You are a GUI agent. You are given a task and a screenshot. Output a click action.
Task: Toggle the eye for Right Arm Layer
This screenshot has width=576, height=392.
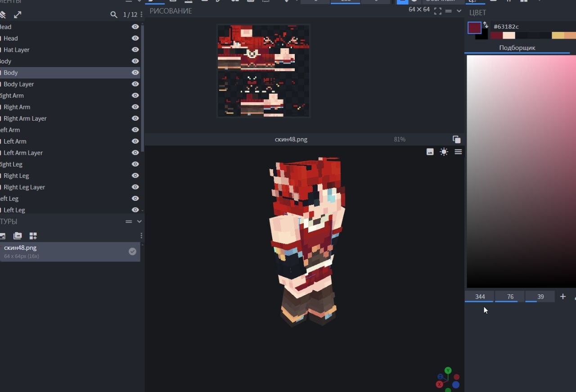pos(135,118)
